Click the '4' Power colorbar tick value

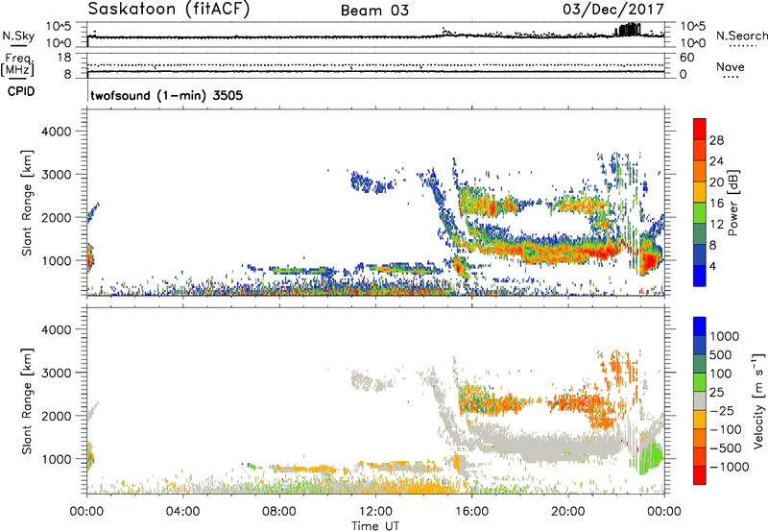click(712, 266)
